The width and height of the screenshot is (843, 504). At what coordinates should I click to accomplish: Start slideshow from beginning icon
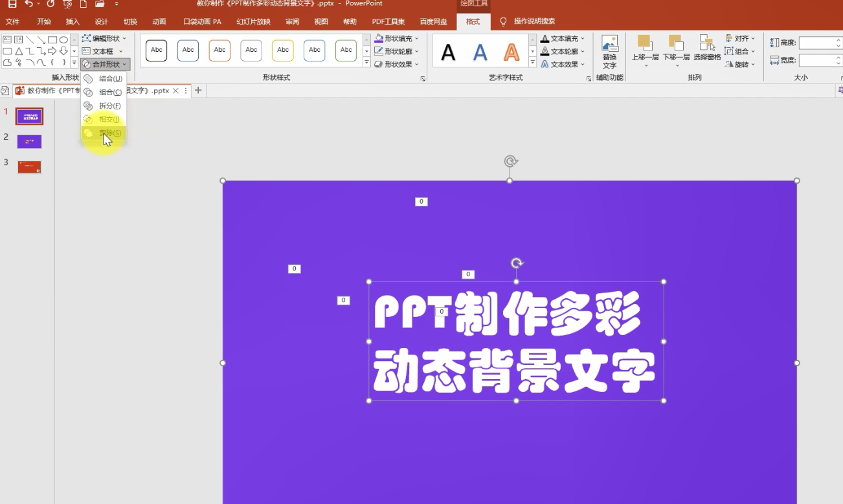67,4
